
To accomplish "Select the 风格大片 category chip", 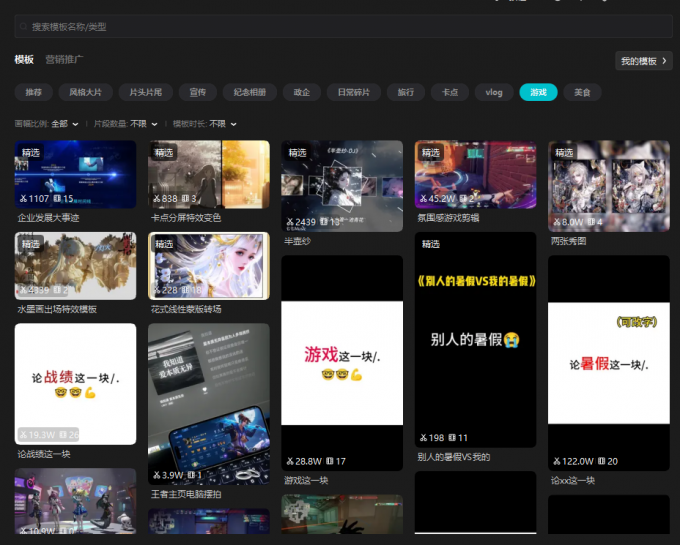I will coord(85,92).
